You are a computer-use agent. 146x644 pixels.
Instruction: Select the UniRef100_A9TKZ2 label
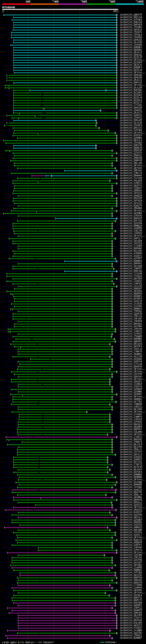click(x=131, y=193)
